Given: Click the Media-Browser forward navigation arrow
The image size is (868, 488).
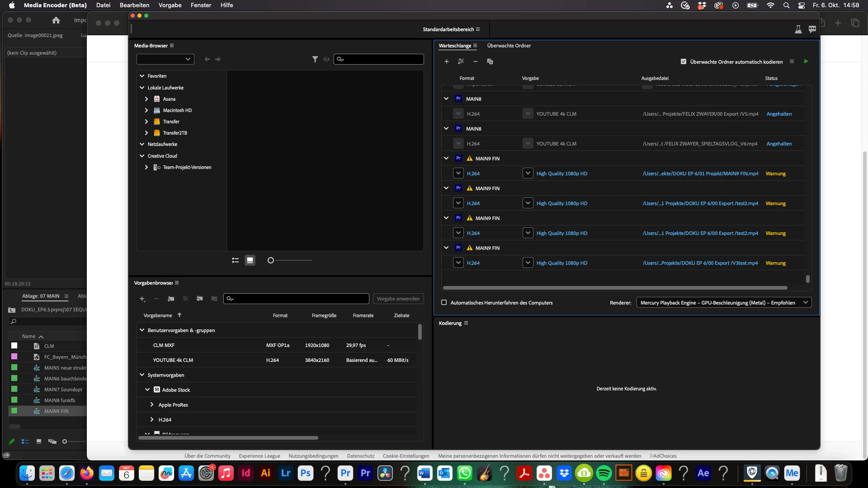Looking at the screenshot, I should pos(218,59).
